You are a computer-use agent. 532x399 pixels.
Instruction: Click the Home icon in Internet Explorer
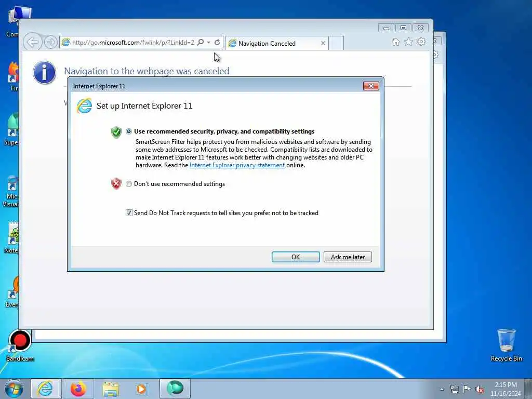(395, 42)
